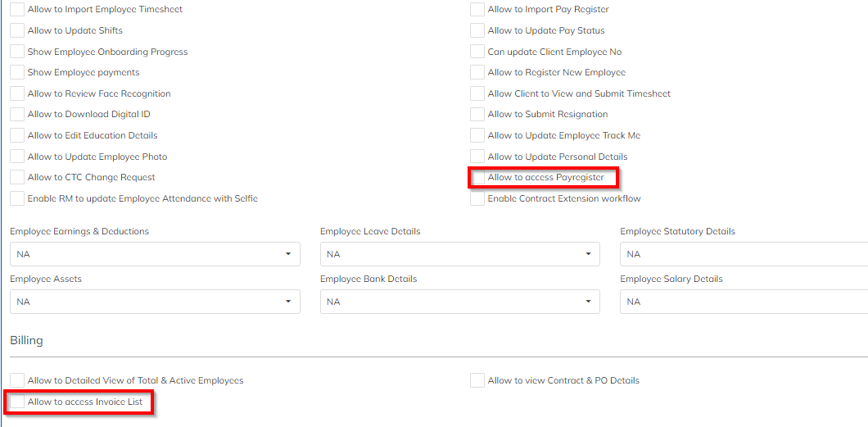Enable Contract Extension workflow checkbox
Image resolution: width=868 pixels, height=427 pixels.
tap(477, 198)
